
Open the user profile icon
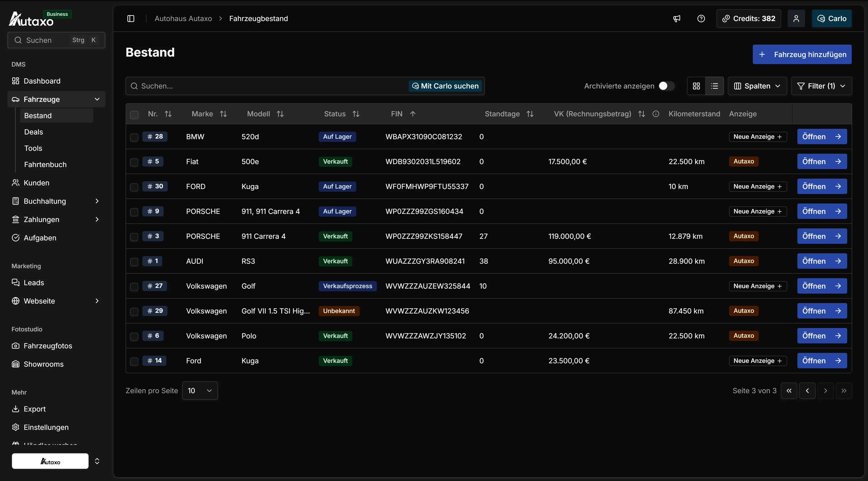(796, 19)
